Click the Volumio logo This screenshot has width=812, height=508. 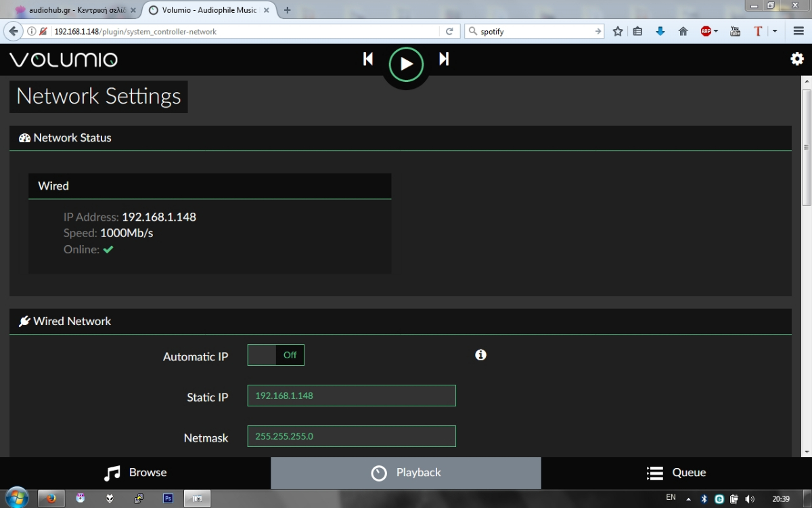click(x=64, y=60)
